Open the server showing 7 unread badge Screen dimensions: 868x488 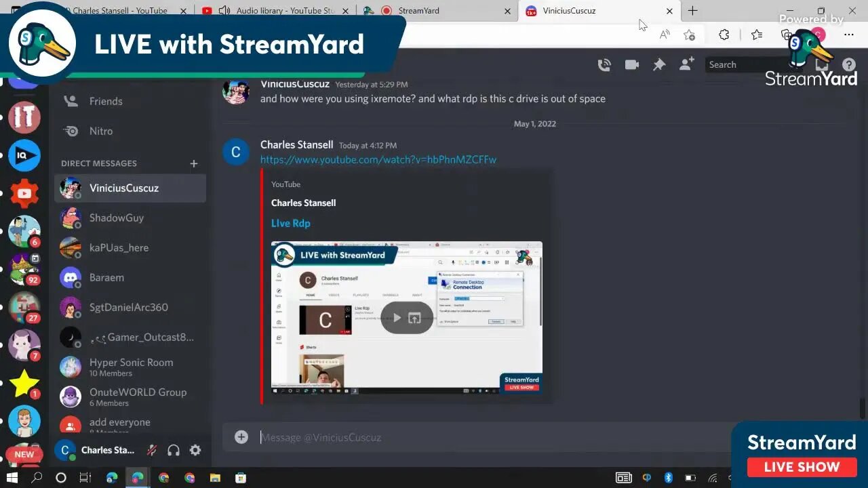24,346
